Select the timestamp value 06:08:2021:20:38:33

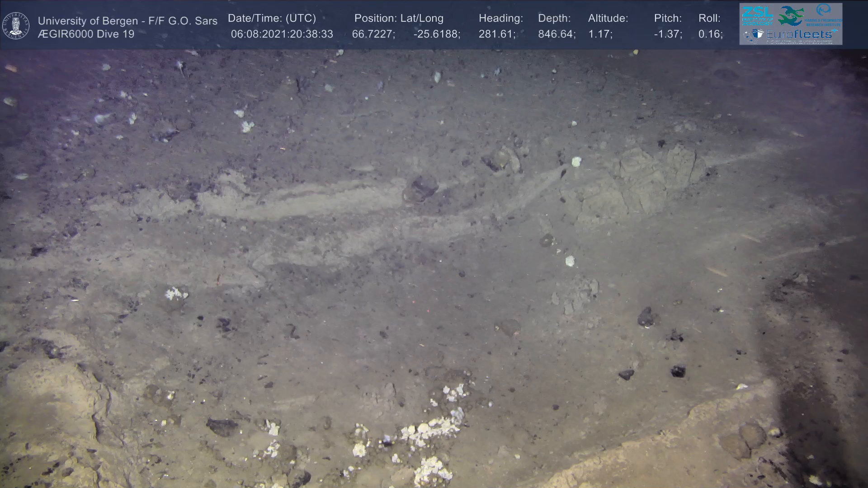click(x=282, y=34)
